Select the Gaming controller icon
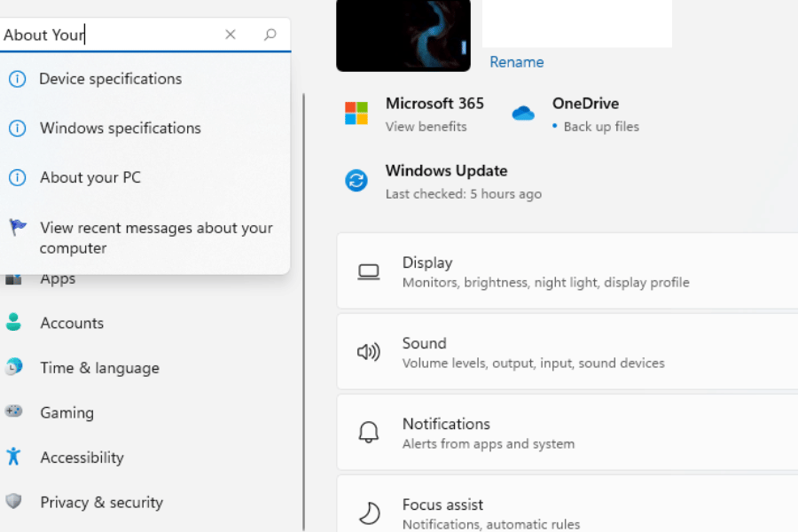Image resolution: width=798 pixels, height=532 pixels. pos(15,412)
